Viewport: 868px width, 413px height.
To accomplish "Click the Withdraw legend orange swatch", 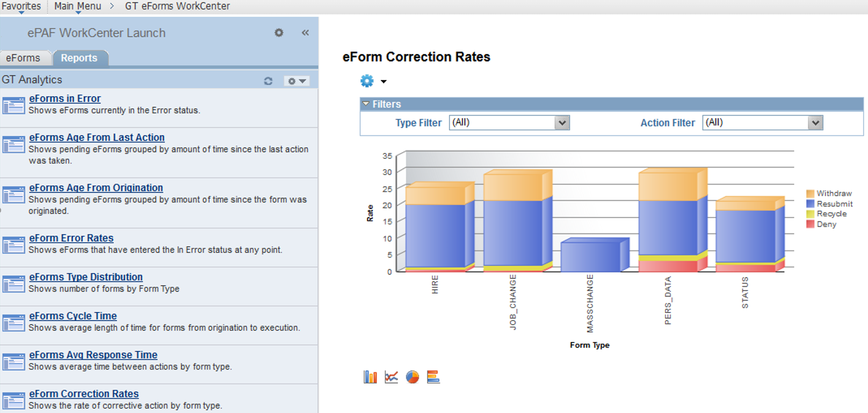I will (810, 193).
